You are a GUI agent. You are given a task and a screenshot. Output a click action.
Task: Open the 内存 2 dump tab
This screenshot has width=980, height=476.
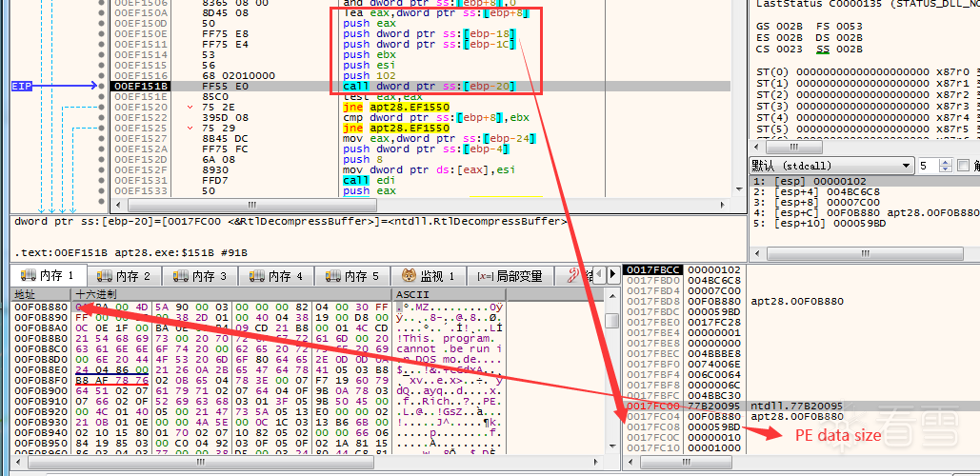(x=124, y=275)
